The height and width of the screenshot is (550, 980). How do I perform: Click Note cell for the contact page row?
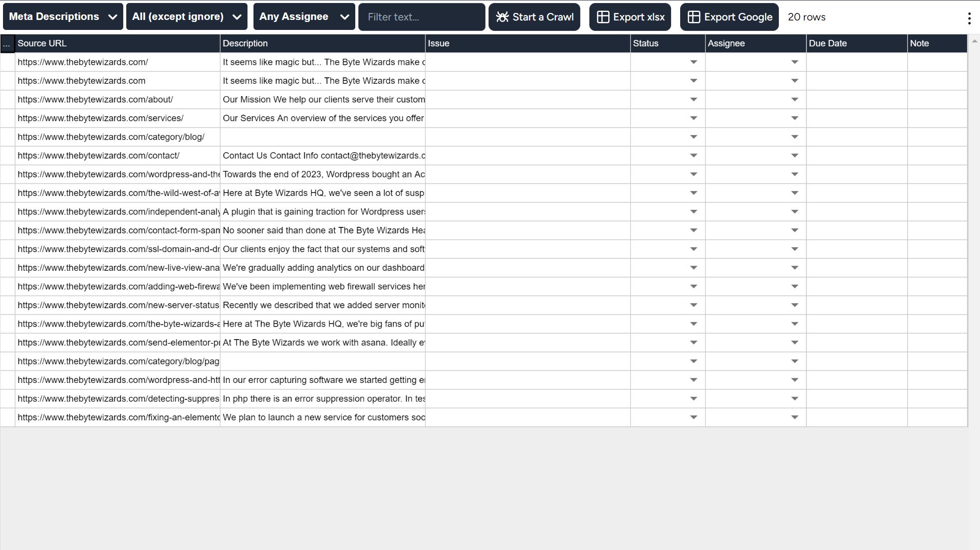[936, 156]
